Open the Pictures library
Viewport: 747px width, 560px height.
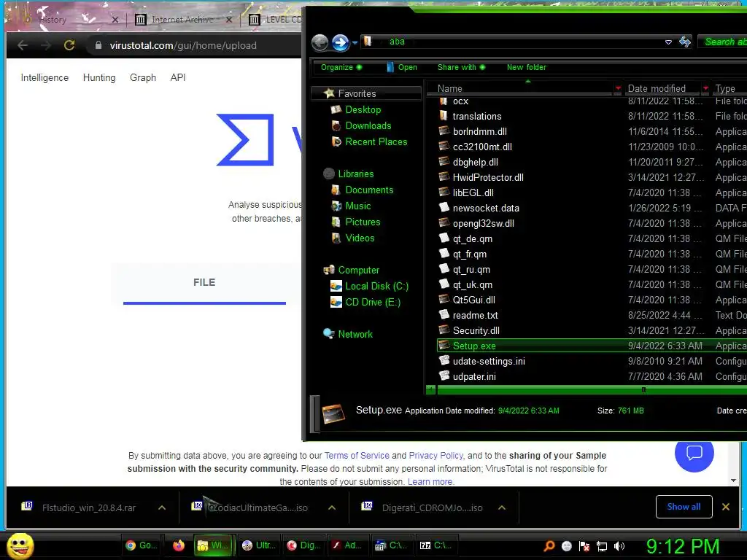pyautogui.click(x=363, y=222)
